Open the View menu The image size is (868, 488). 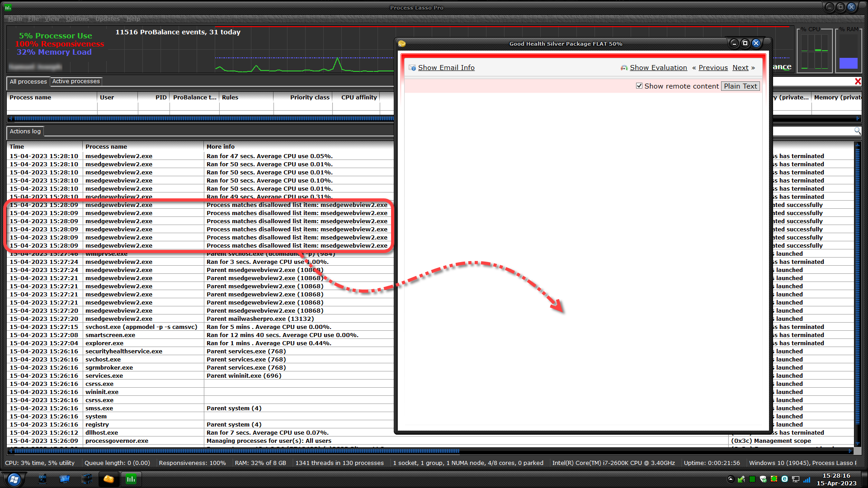52,19
